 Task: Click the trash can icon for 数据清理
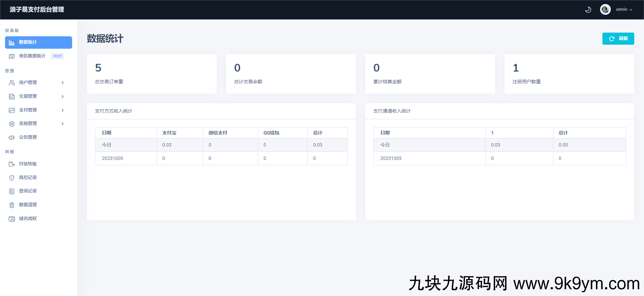[12, 205]
